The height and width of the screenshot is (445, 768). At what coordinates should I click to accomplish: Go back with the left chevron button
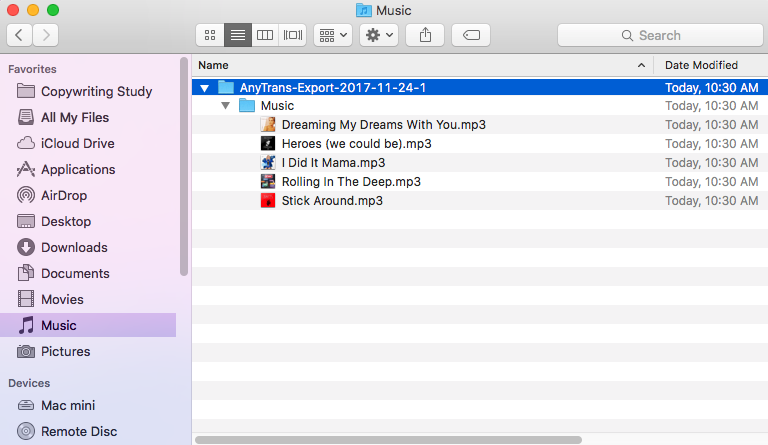20,35
